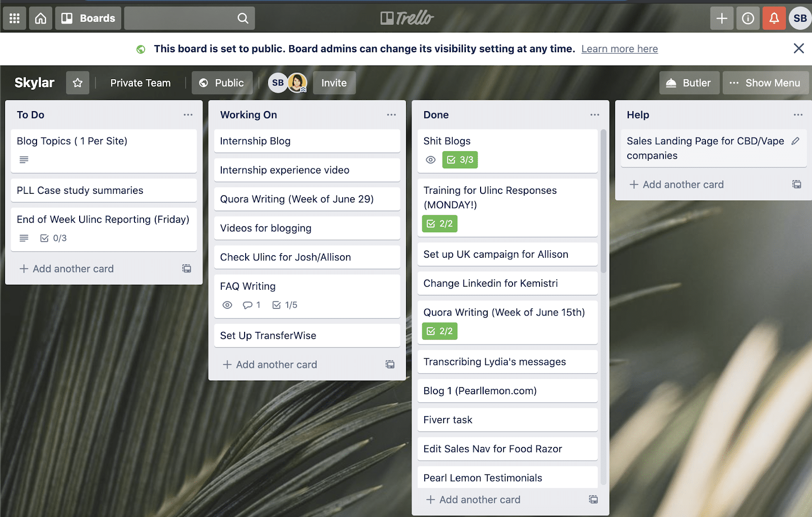Click the 0/3 checklist badge

53,238
